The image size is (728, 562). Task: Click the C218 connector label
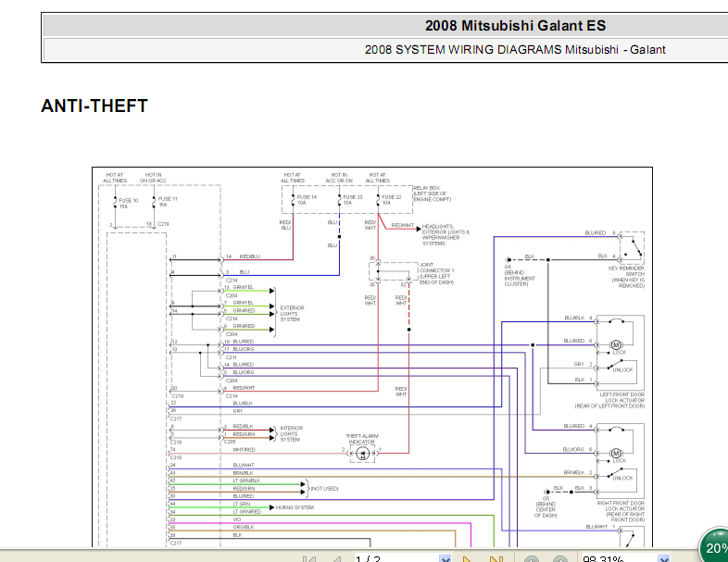(176, 457)
